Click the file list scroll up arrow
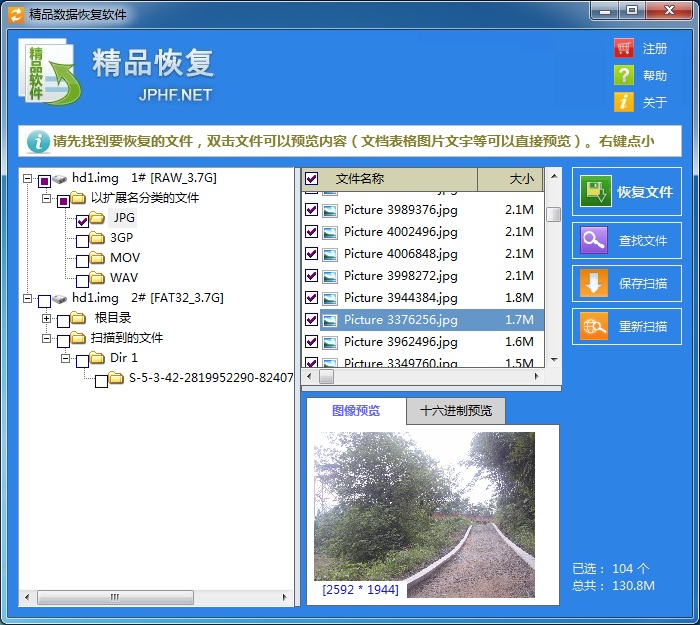The width and height of the screenshot is (700, 625). pos(554,176)
